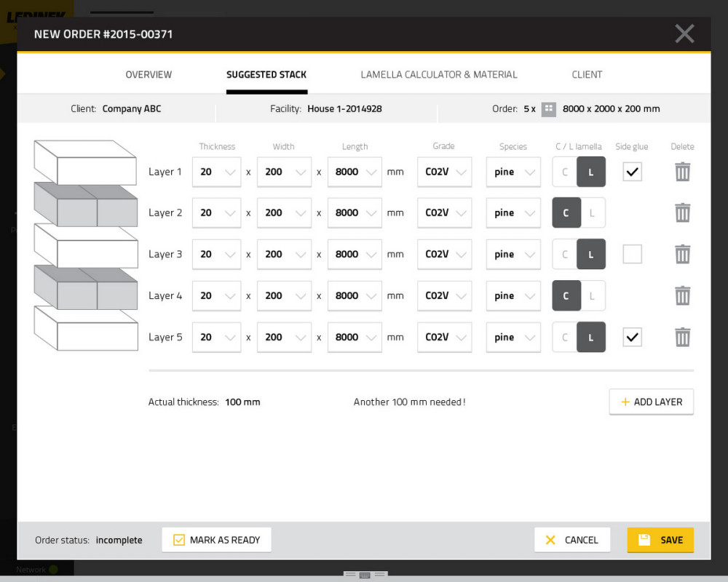Image resolution: width=728 pixels, height=582 pixels.
Task: Expand the Layer 3 Grade dropdown
Action: [x=444, y=255]
